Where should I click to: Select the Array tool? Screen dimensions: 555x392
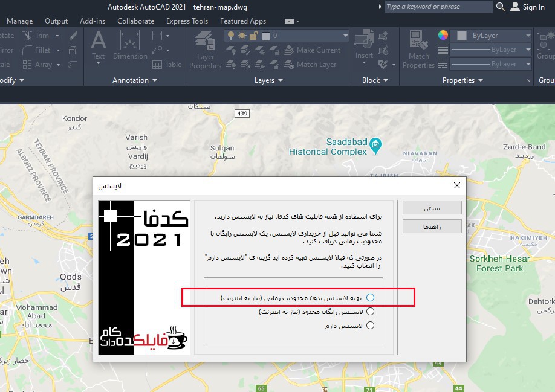click(x=37, y=65)
